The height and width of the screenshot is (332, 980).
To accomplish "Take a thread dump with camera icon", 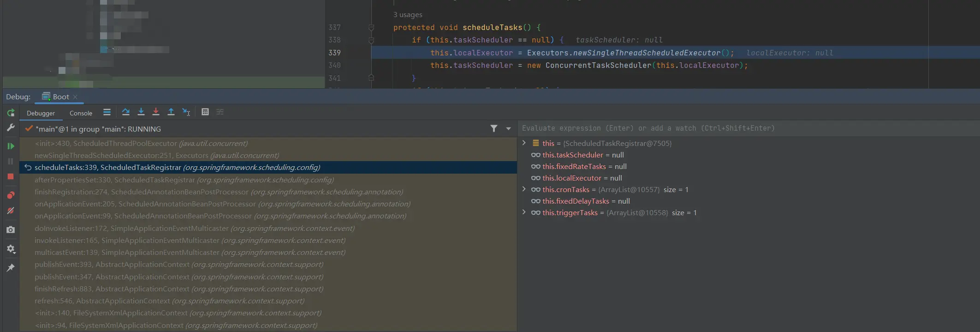I will click(x=11, y=229).
